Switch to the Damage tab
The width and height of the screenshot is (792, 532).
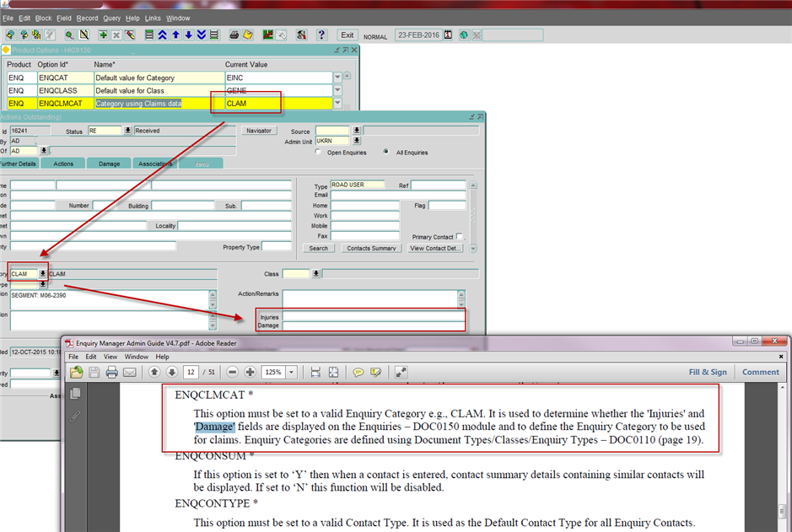pos(110,163)
